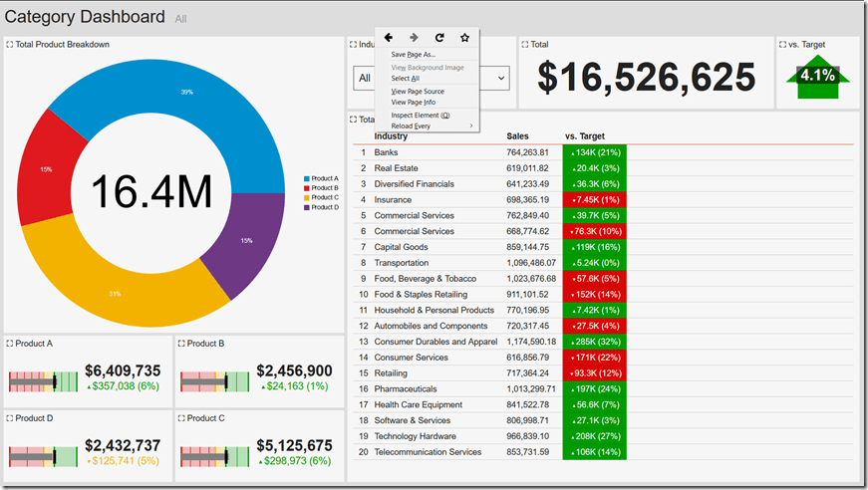Viewport: 868px width, 490px height.
Task: Maximize the Total Product Breakdown panel
Action: click(x=10, y=45)
